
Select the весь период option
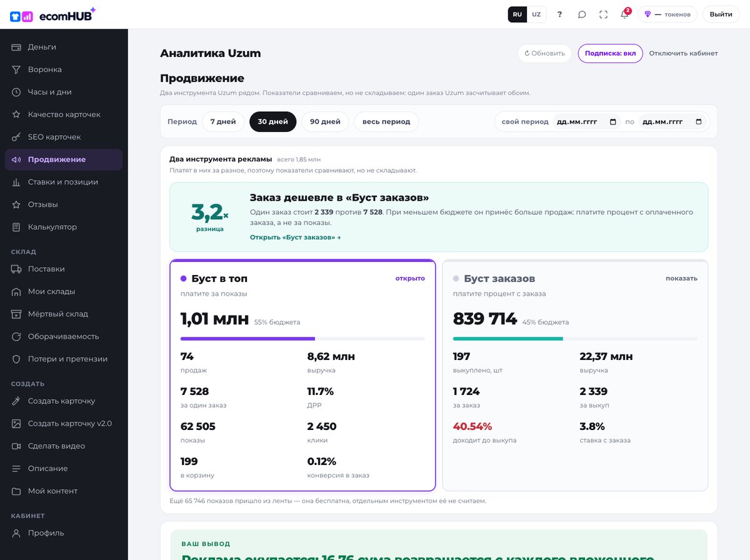tap(386, 122)
